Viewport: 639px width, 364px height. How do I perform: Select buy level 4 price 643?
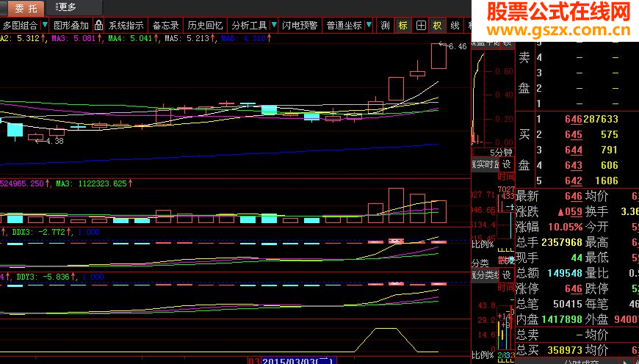coord(574,165)
